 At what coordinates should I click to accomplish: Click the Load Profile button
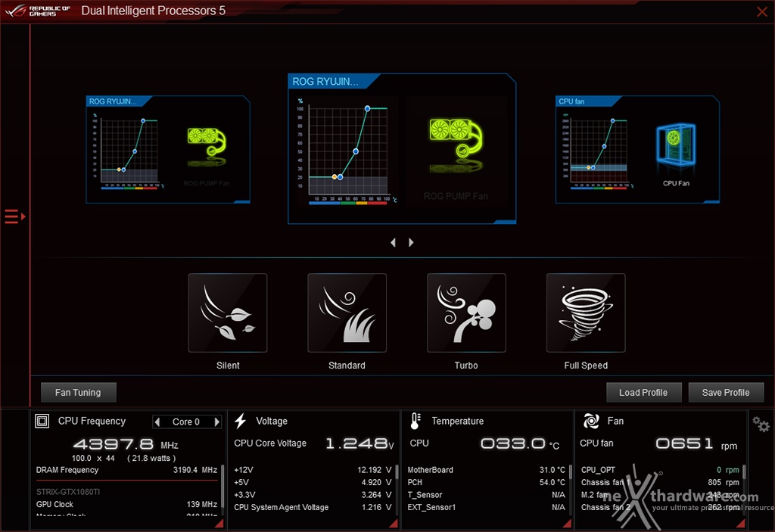(643, 393)
